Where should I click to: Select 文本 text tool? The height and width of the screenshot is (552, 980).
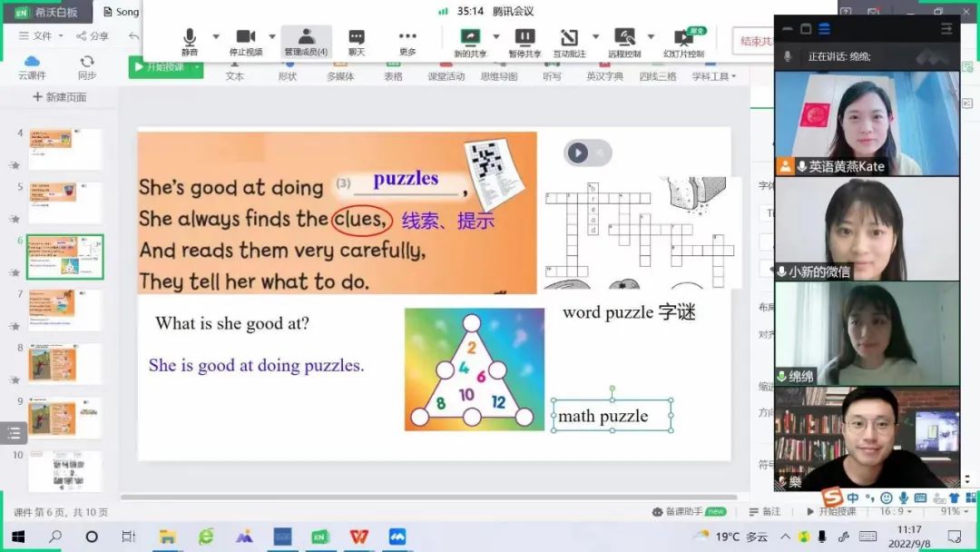tap(234, 71)
